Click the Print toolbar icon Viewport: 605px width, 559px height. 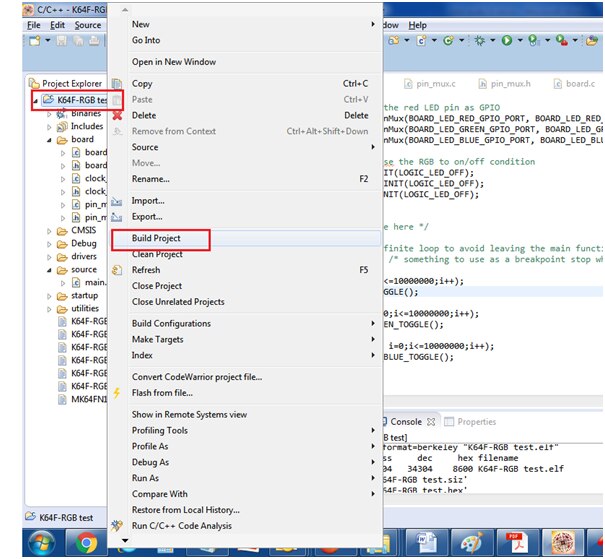point(94,41)
